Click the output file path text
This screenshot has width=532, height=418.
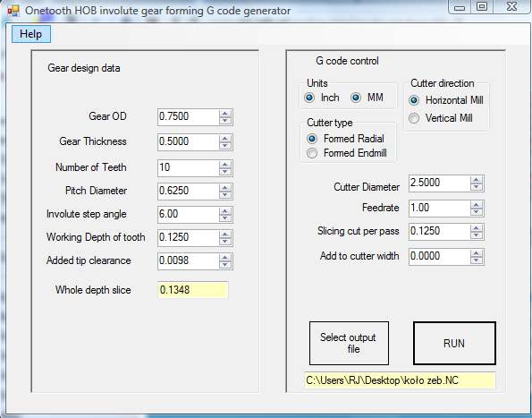(400, 380)
